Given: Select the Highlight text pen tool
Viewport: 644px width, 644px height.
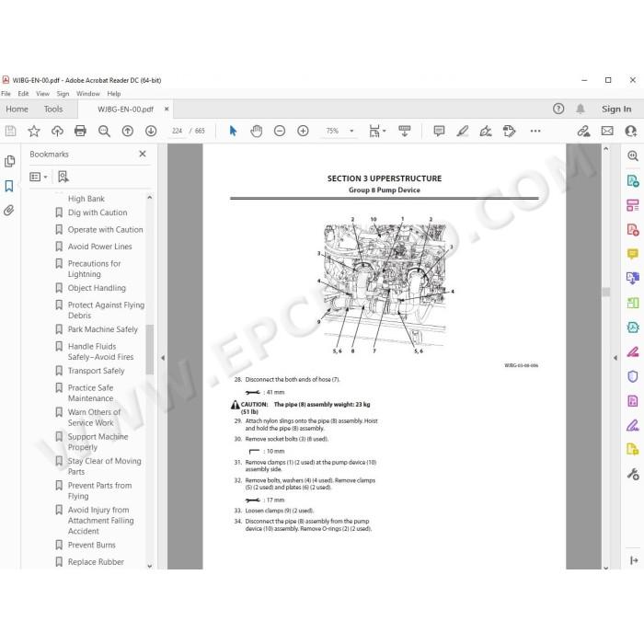Looking at the screenshot, I should point(463,131).
